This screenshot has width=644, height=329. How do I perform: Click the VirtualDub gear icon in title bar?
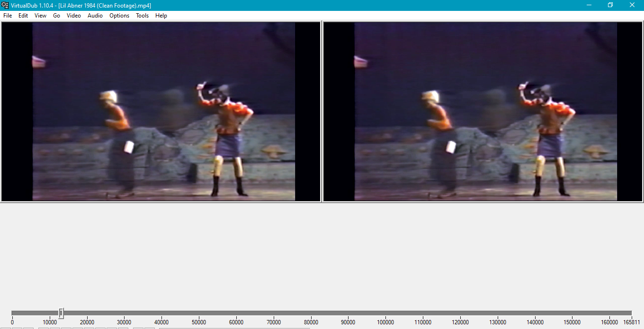5,5
